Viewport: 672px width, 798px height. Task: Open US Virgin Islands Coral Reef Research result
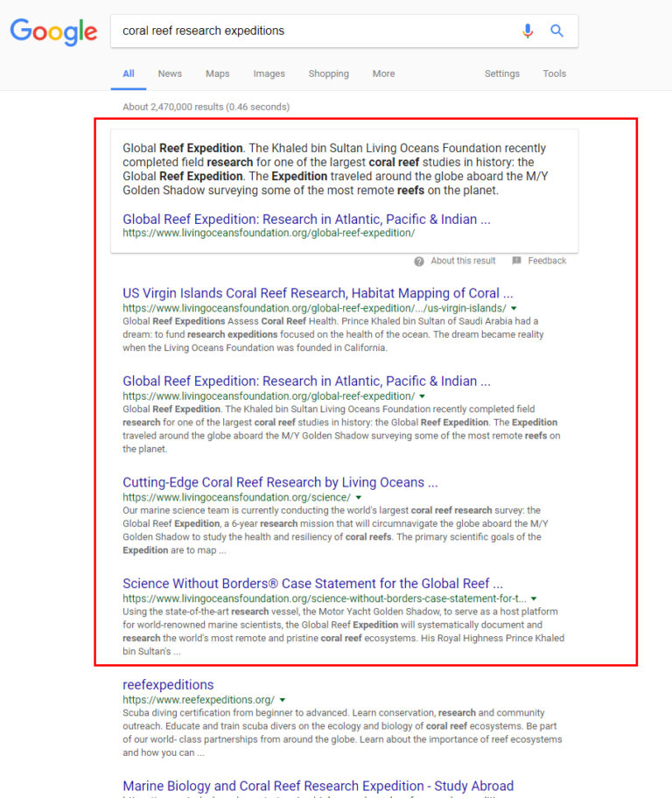(318, 293)
